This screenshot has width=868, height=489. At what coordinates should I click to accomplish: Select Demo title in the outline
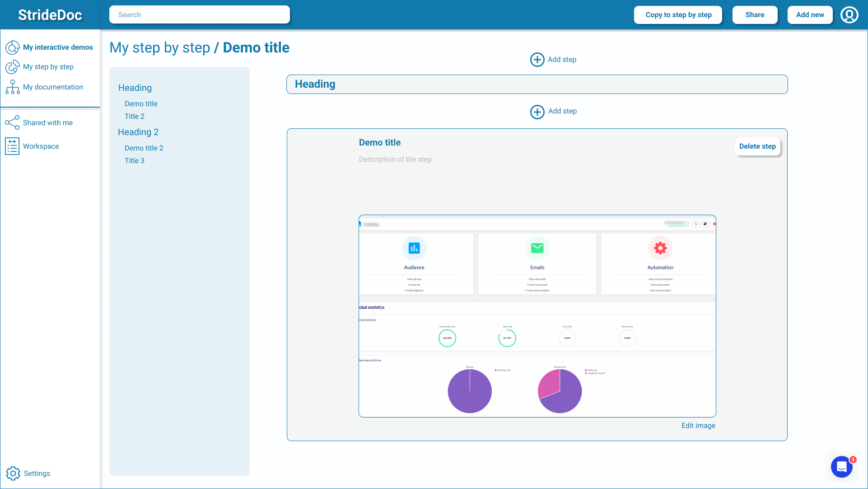(141, 104)
